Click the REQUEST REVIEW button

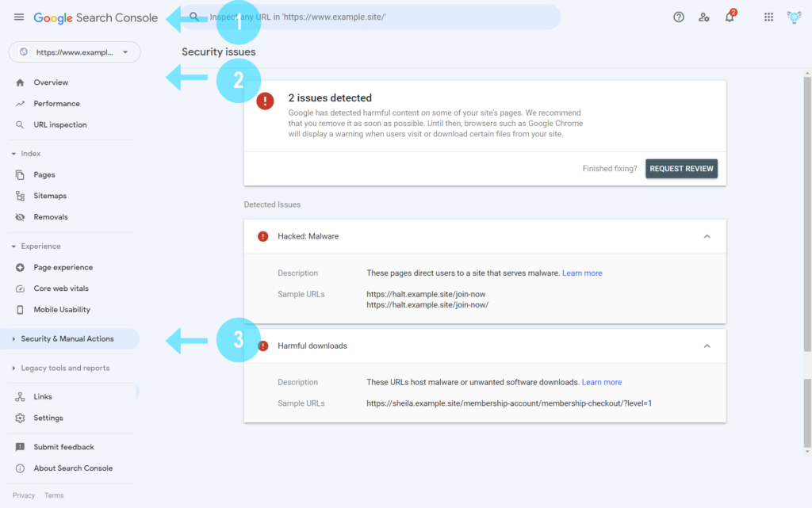tap(681, 168)
